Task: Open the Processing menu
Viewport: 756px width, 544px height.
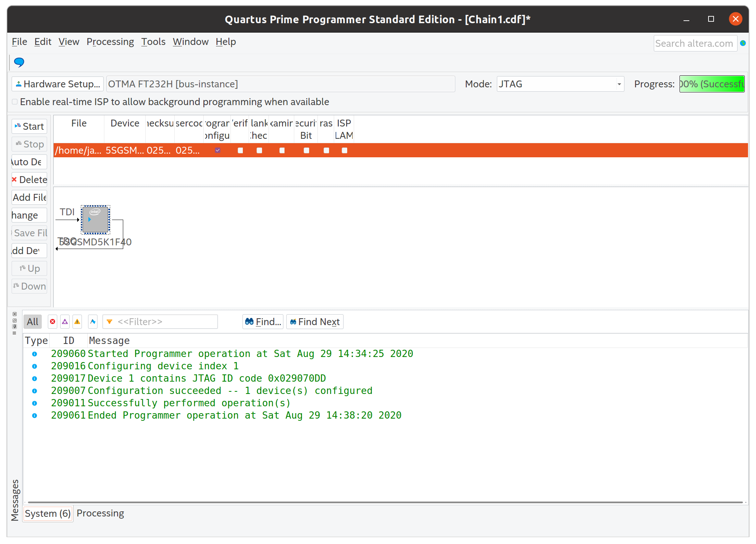Action: [110, 41]
